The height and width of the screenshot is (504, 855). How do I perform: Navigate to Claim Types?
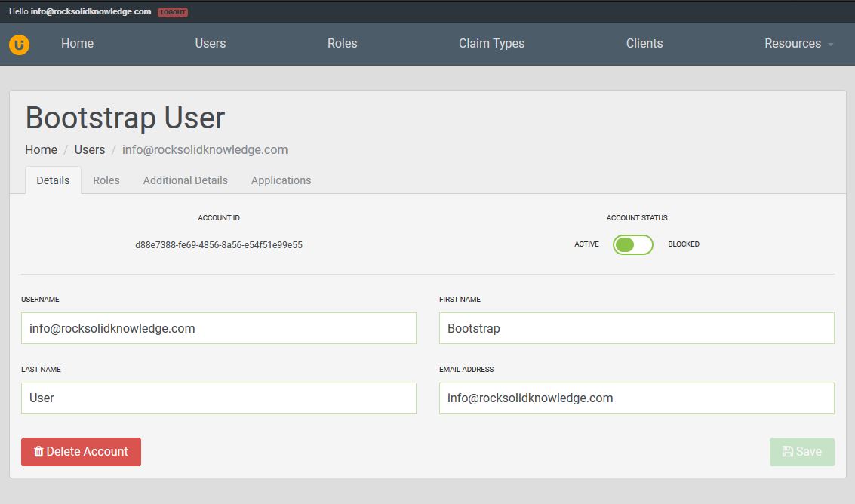(491, 44)
